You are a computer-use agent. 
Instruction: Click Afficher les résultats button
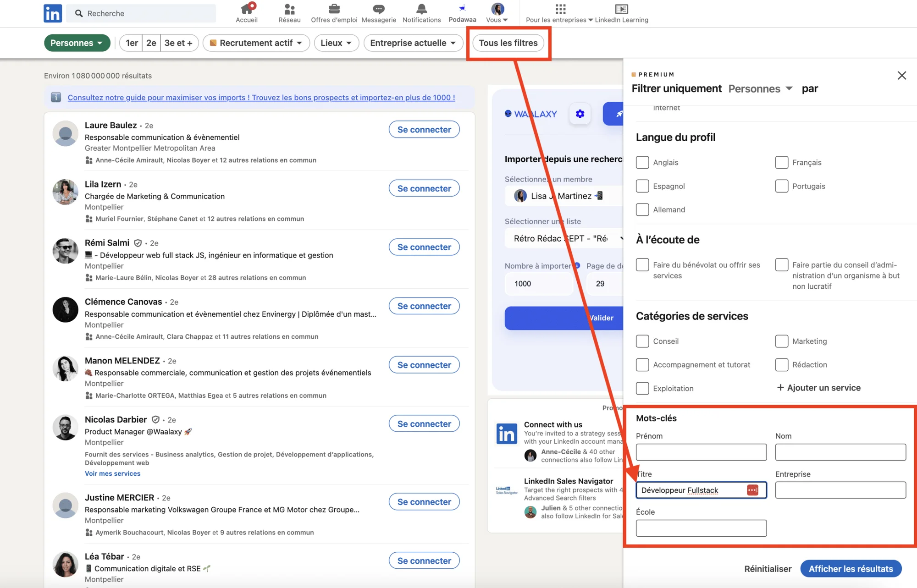[x=851, y=569]
